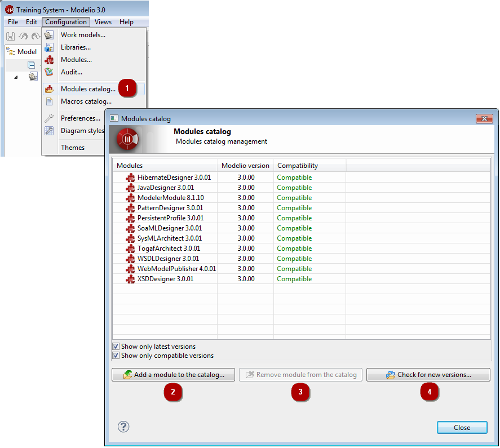Click the TogafArchitect module icon
Viewport: 500px width, 448px height.
click(x=130, y=249)
